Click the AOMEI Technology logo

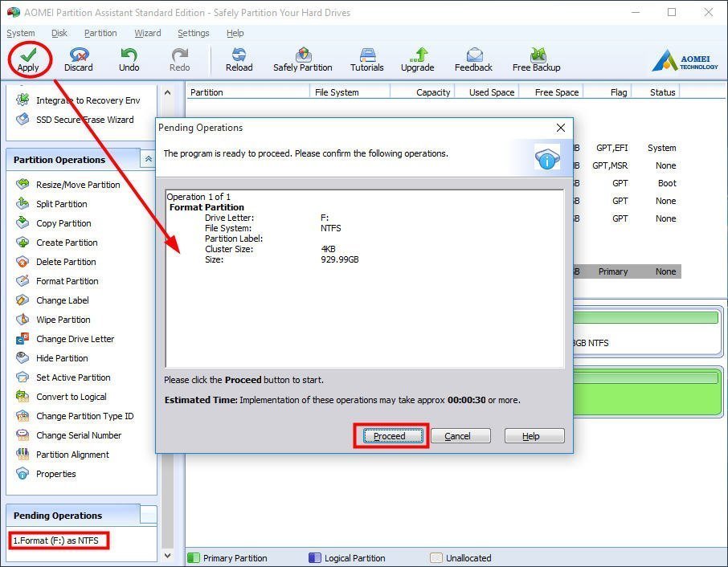685,61
